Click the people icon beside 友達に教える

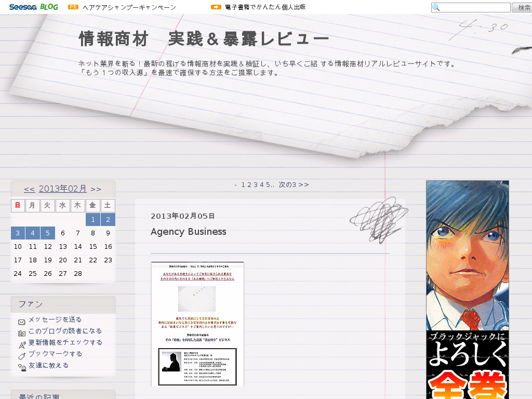[22, 368]
